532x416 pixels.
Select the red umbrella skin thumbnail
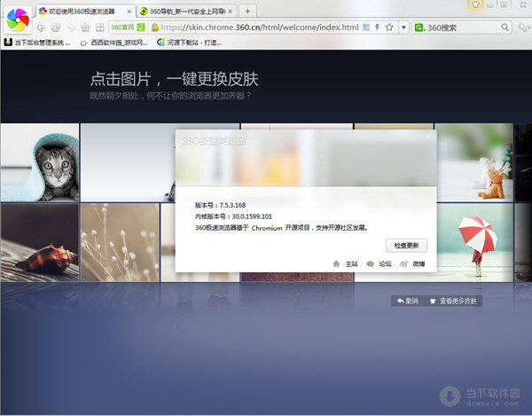(x=475, y=243)
